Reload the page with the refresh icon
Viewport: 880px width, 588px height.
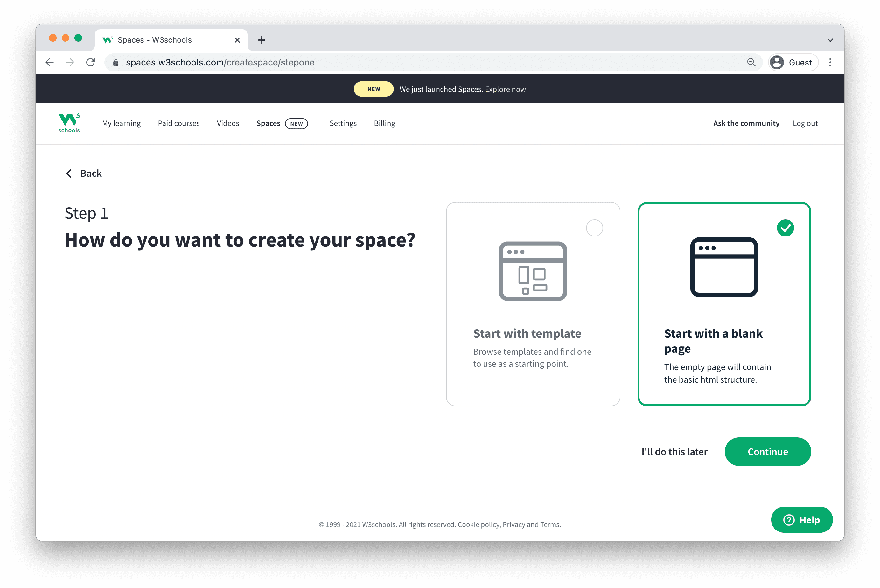(90, 62)
